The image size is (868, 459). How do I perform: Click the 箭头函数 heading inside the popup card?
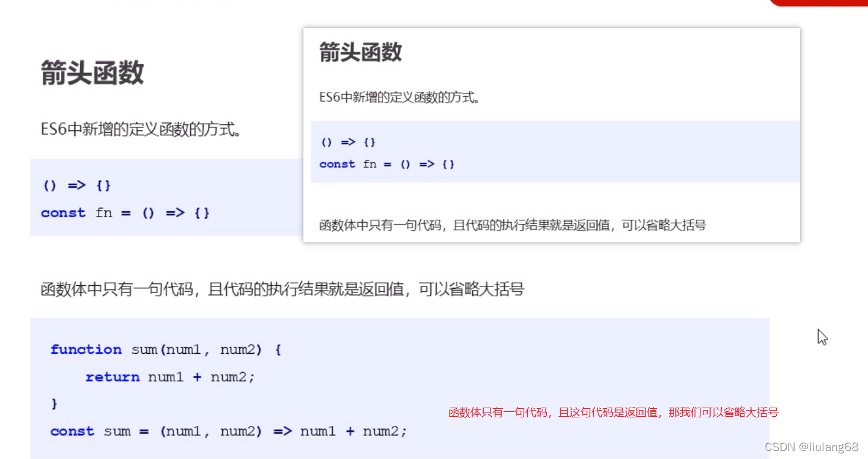(360, 53)
